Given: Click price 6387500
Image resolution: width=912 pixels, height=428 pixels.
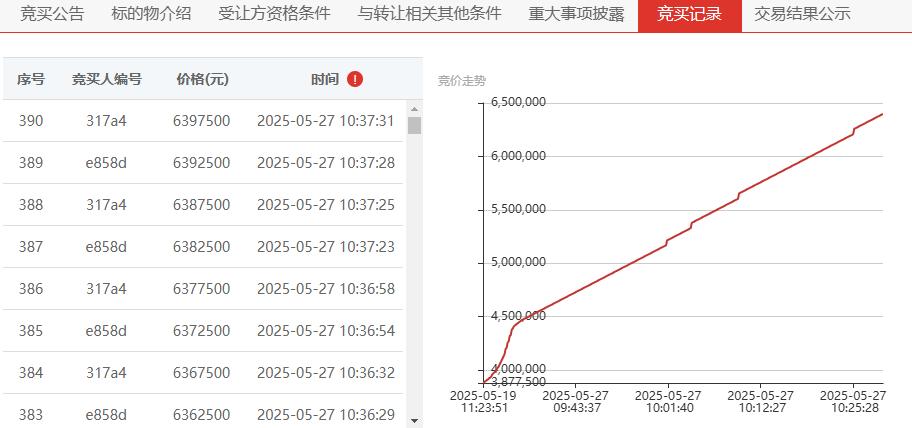Looking at the screenshot, I should click(x=201, y=205).
